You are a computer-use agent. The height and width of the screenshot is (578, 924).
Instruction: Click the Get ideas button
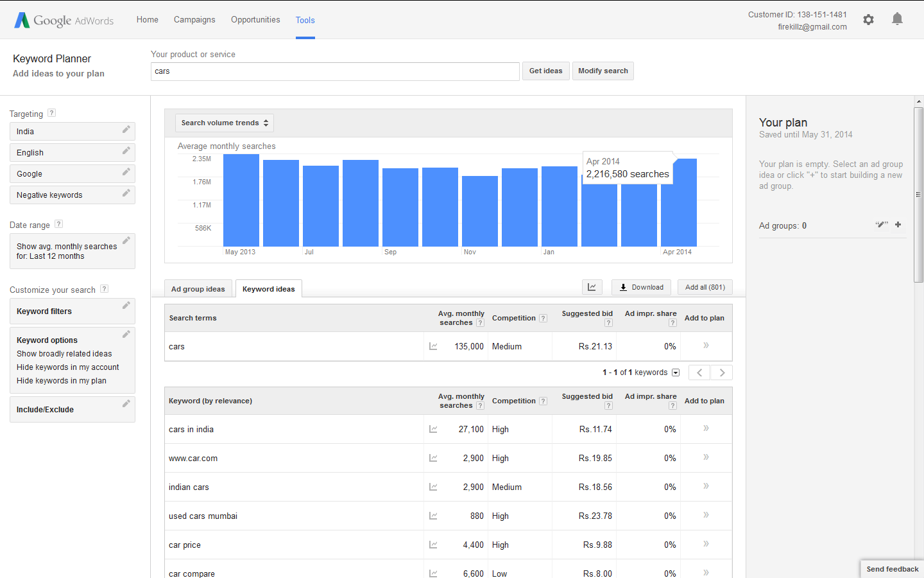click(x=545, y=71)
